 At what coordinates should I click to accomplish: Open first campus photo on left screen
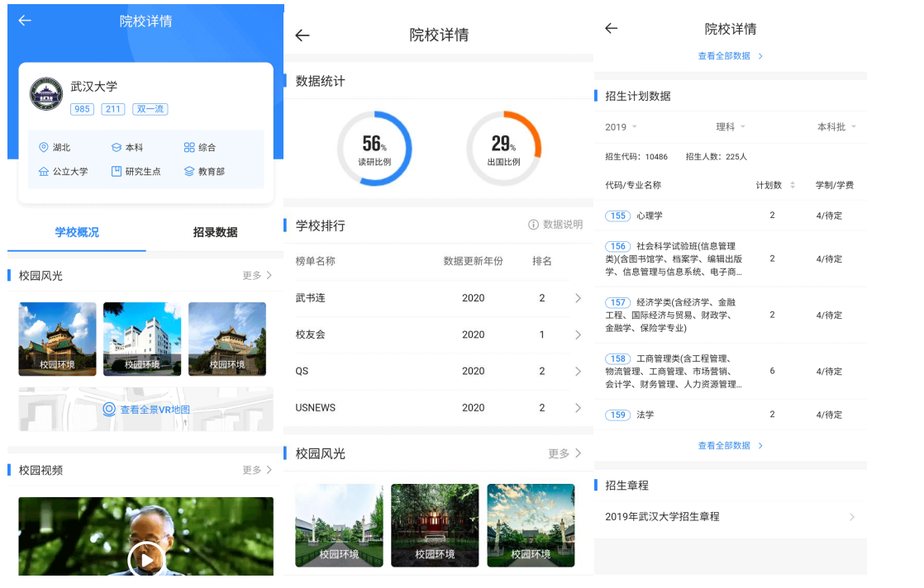point(57,339)
